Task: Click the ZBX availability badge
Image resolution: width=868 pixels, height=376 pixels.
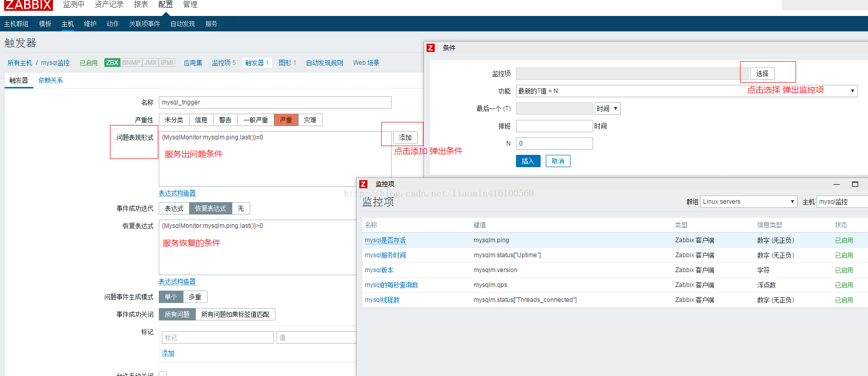Action: pos(112,63)
